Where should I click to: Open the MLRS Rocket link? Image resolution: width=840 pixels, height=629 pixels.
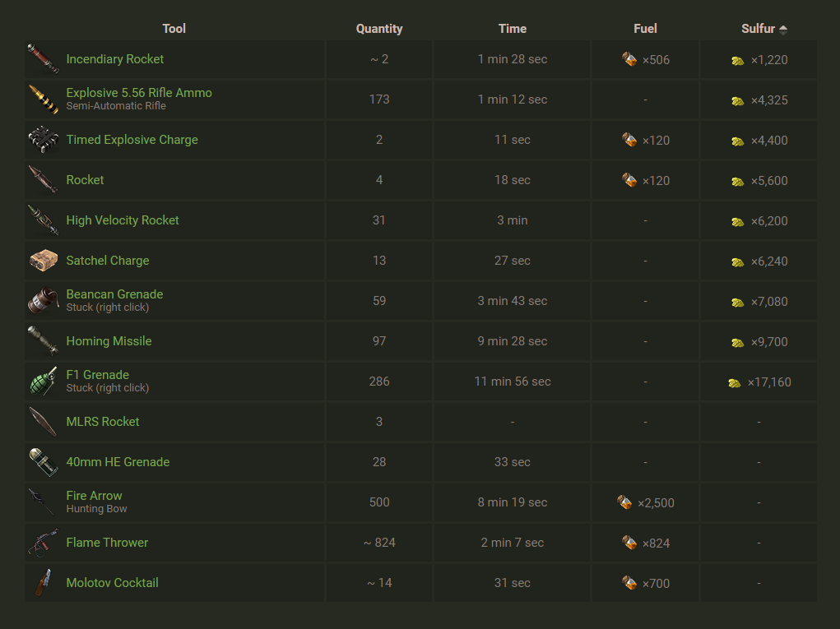click(103, 422)
